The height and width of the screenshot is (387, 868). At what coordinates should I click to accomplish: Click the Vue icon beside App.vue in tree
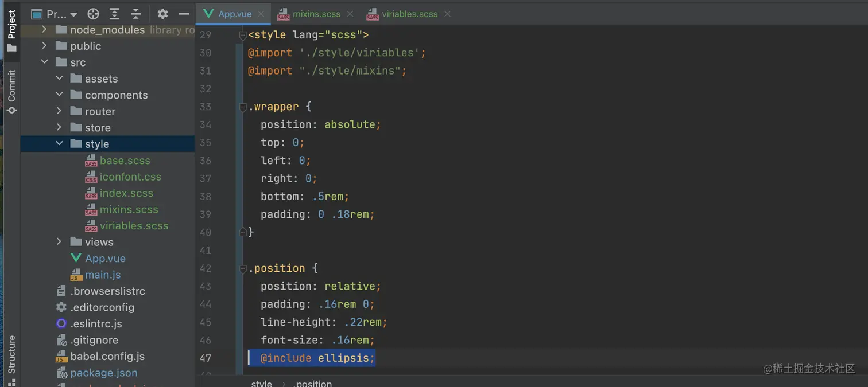point(76,259)
